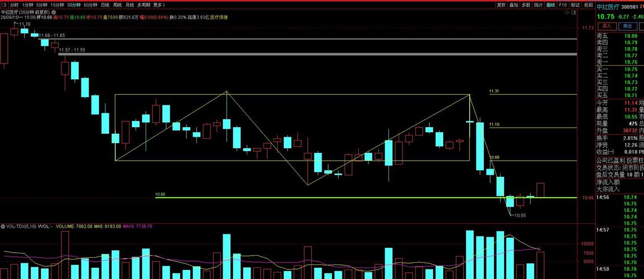This screenshot has height=279, width=644.
Task: Click the 买入 buy button
Action: pyautogui.click(x=607, y=26)
